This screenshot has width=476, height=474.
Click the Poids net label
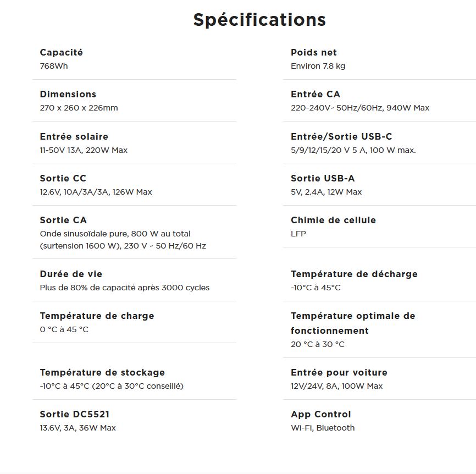pos(314,53)
